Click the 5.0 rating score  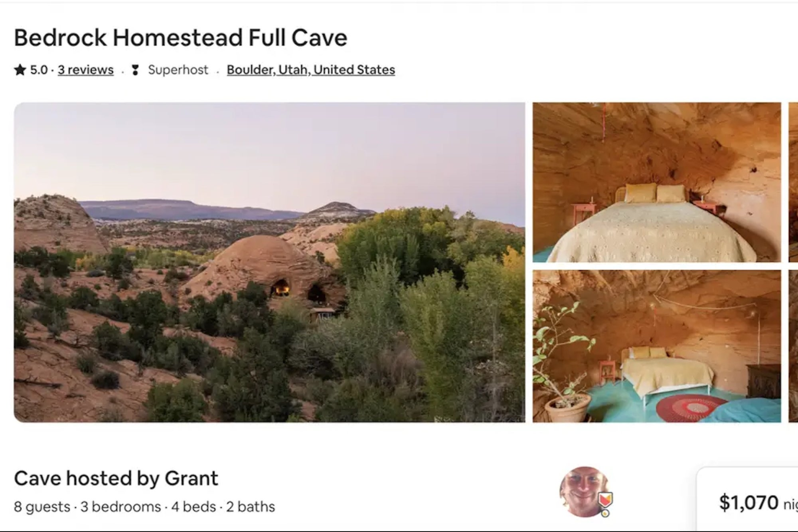point(38,70)
